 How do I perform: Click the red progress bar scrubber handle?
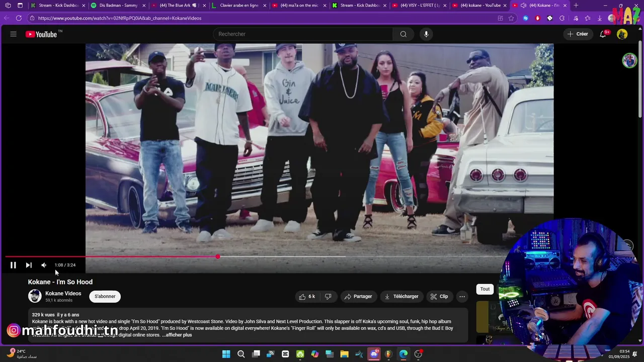coord(217,257)
